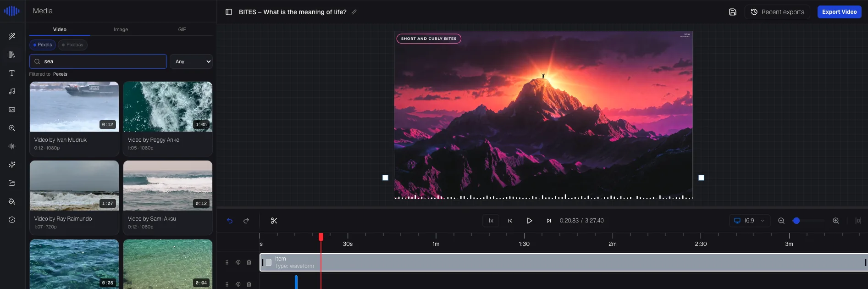
Task: Click the right resize handle of preview
Action: (x=701, y=178)
